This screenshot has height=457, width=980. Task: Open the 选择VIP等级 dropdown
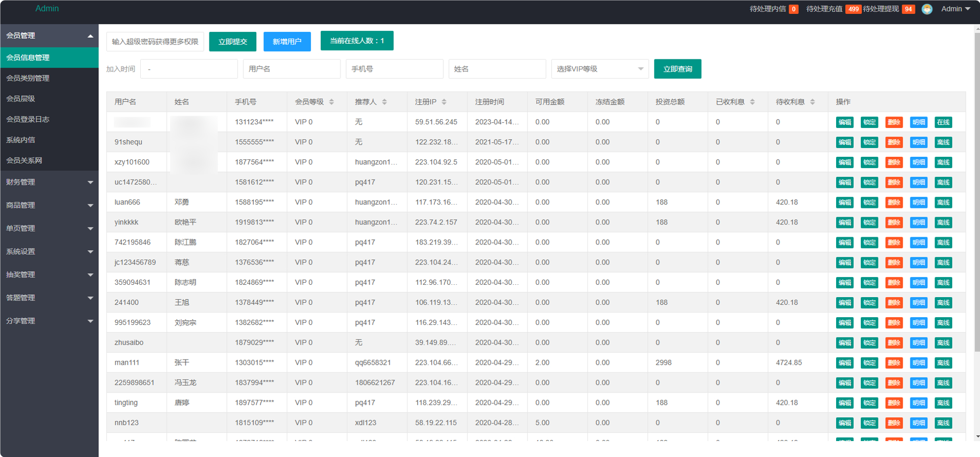[x=600, y=69]
